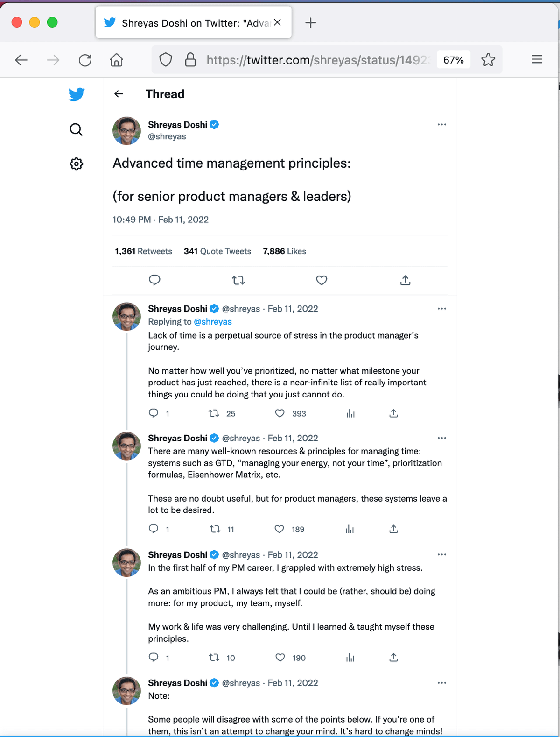This screenshot has height=737, width=560.
Task: Click the Twitter bird home logo
Action: pos(77,94)
